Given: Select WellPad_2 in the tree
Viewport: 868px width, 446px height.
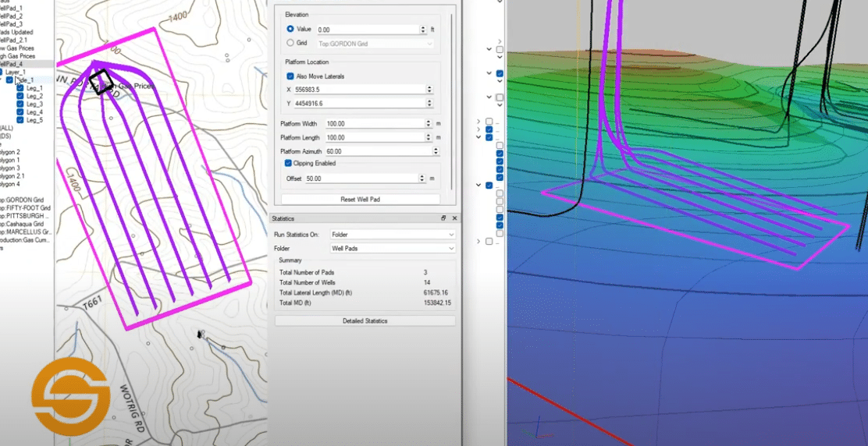Looking at the screenshot, I should coord(11,16).
